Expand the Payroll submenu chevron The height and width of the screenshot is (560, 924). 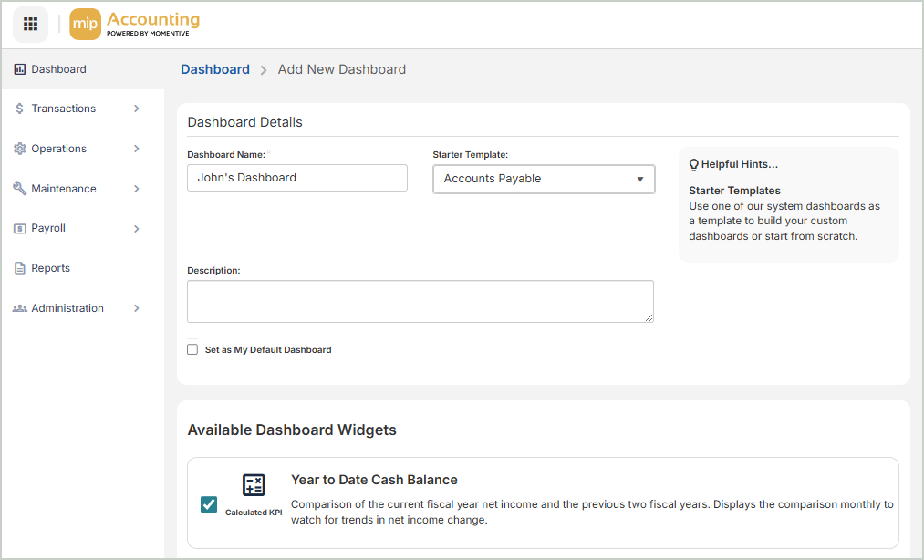point(137,229)
